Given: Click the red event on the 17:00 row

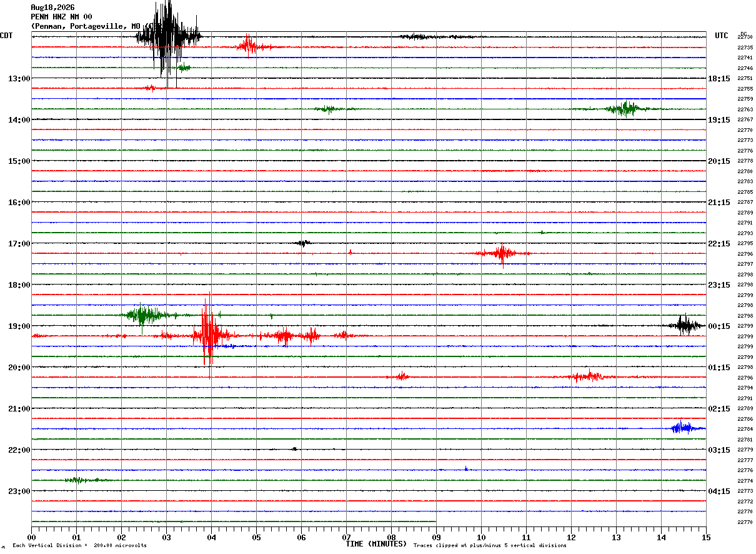Looking at the screenshot, I should tap(502, 253).
